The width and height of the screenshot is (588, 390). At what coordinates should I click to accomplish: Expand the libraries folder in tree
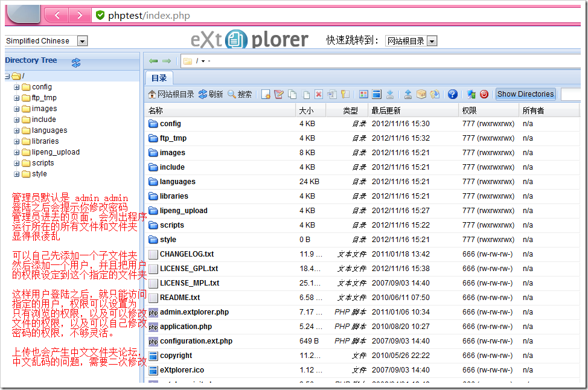click(x=16, y=142)
